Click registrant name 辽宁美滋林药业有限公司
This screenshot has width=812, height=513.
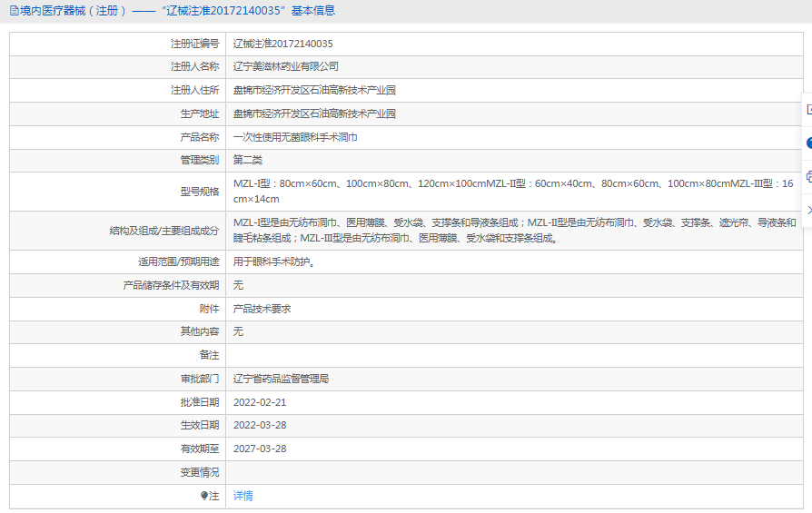point(285,67)
